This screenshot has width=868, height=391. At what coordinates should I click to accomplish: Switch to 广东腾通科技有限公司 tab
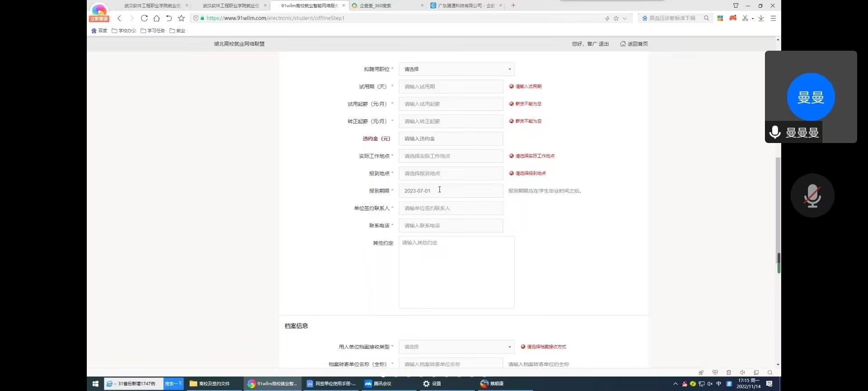(466, 5)
